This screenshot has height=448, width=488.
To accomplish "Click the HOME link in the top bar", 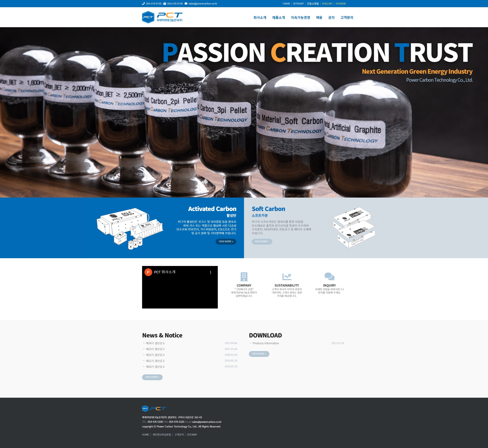I will click(286, 4).
